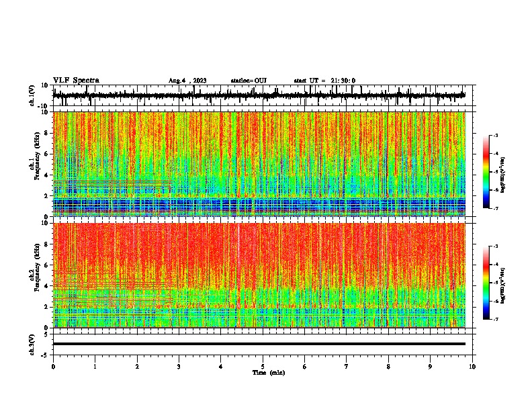Click the time axis tick label '1'
This screenshot has width=532, height=411.
[x=95, y=367]
